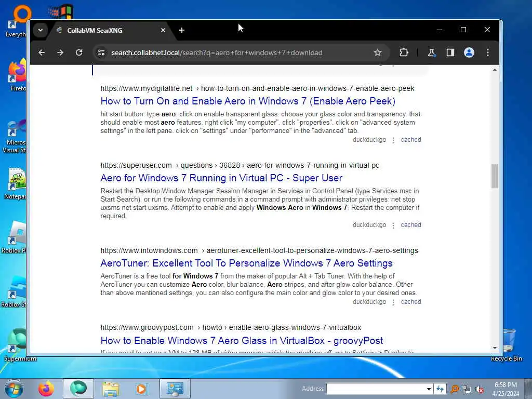Expand the taskbar Address dropdown
The height and width of the screenshot is (399, 532).
[x=429, y=389]
